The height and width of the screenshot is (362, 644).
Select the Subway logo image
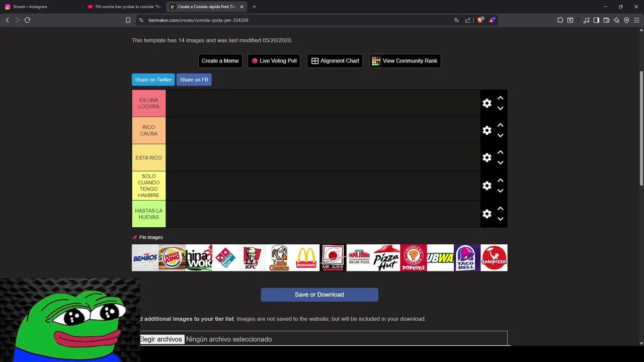[x=440, y=257]
